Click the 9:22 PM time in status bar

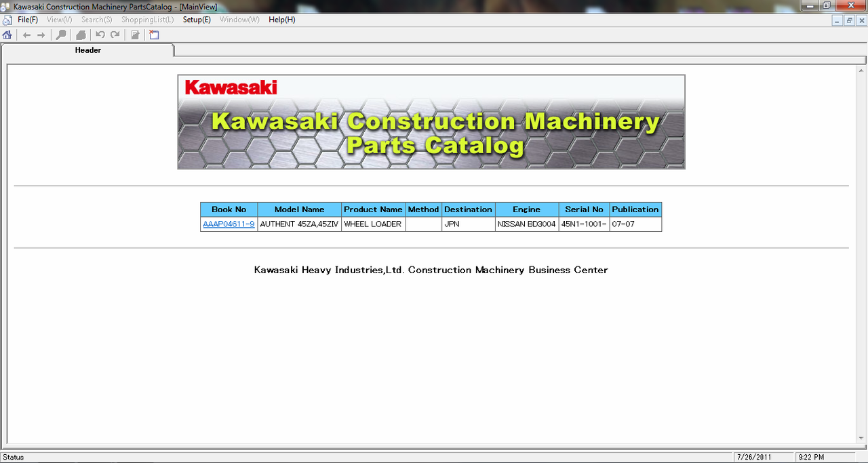[x=811, y=457]
